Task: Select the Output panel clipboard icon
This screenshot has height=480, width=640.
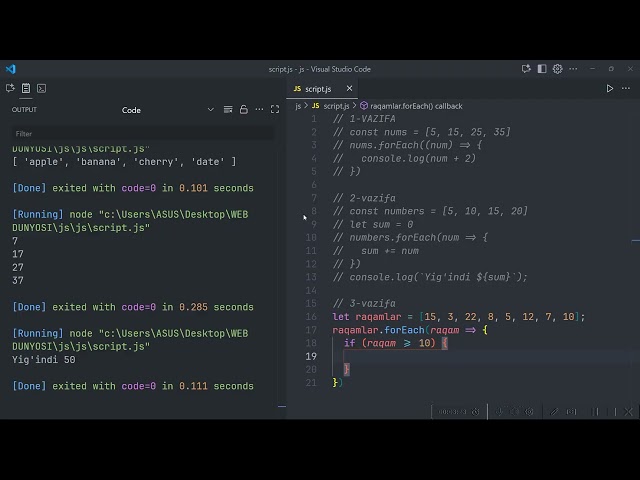Action: [x=26, y=88]
